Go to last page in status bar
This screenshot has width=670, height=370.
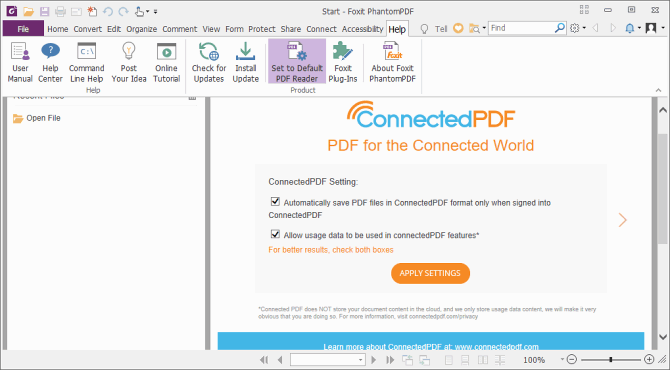[x=390, y=360]
